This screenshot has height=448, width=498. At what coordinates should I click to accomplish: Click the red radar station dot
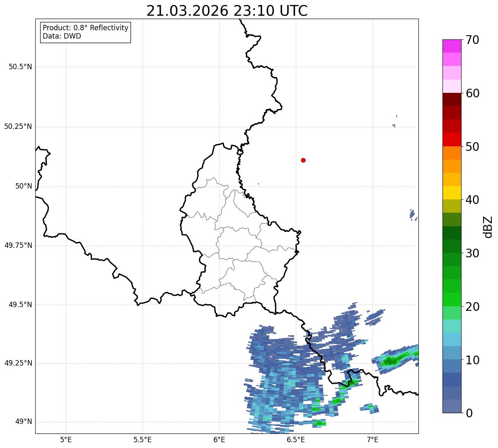pos(303,160)
